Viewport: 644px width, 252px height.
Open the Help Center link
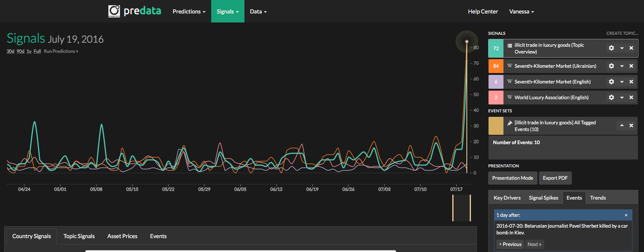click(x=483, y=11)
